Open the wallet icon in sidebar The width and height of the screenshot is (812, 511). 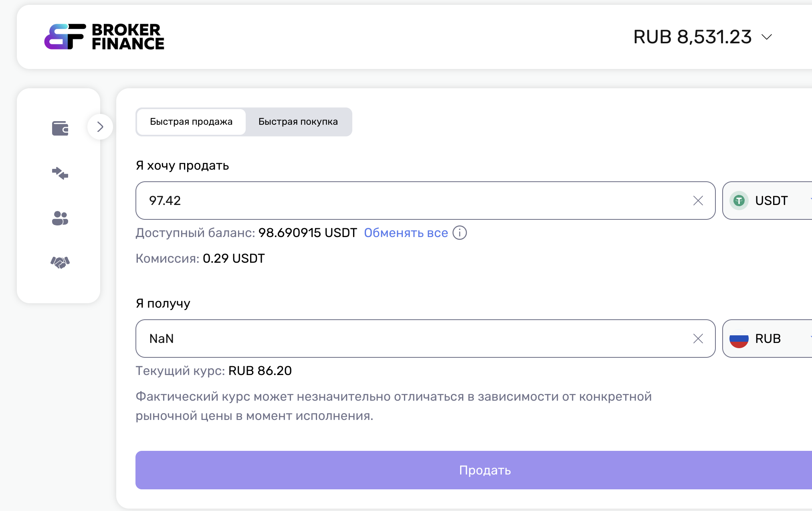[x=60, y=128]
